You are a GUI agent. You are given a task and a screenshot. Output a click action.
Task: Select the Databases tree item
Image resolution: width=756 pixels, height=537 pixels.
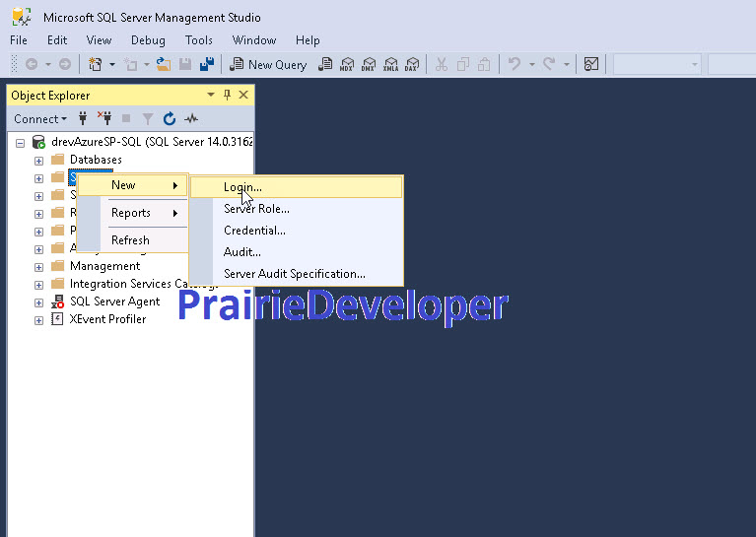96,160
